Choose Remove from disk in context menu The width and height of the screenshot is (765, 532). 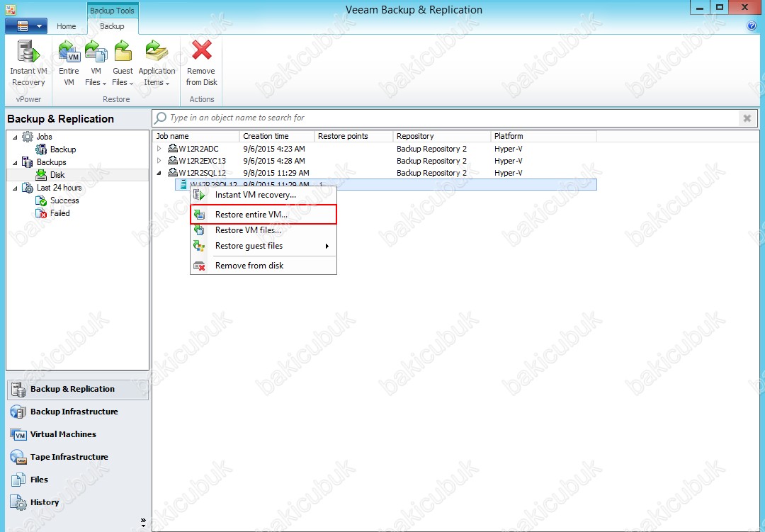tap(263, 266)
